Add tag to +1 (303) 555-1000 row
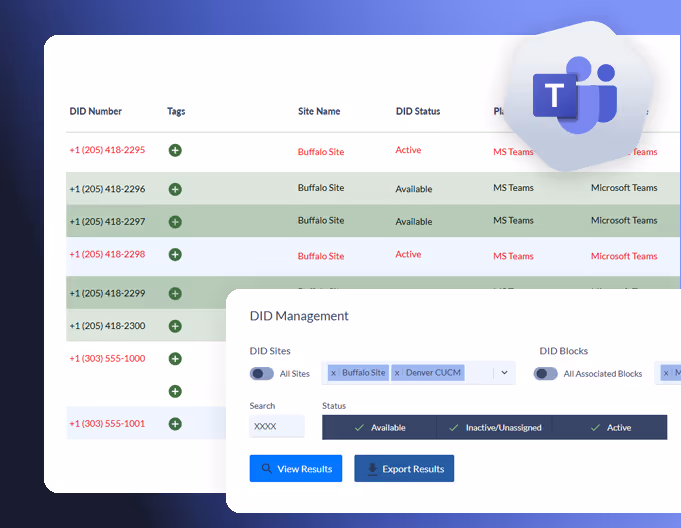 pos(175,359)
